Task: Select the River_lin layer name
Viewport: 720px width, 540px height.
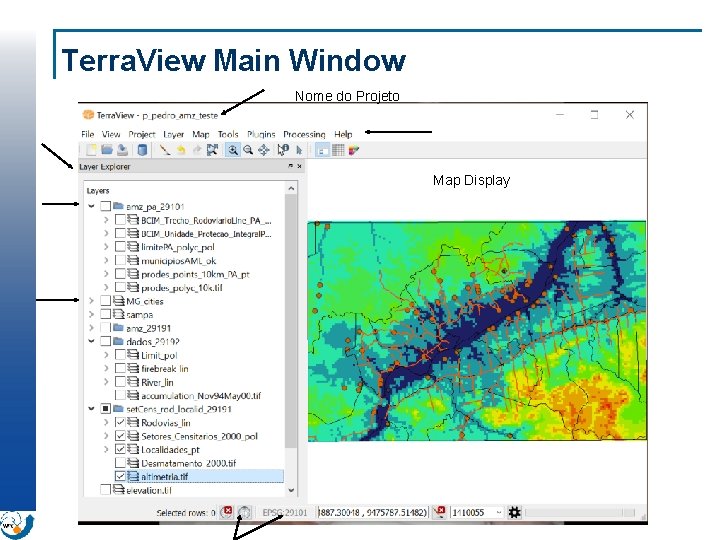Action: pyautogui.click(x=157, y=382)
